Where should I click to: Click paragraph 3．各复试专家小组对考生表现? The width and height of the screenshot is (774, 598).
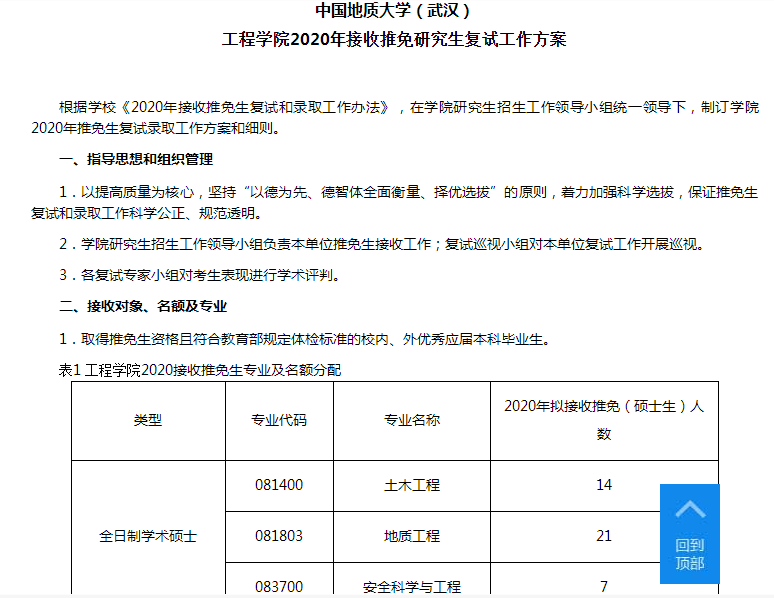pyautogui.click(x=200, y=275)
